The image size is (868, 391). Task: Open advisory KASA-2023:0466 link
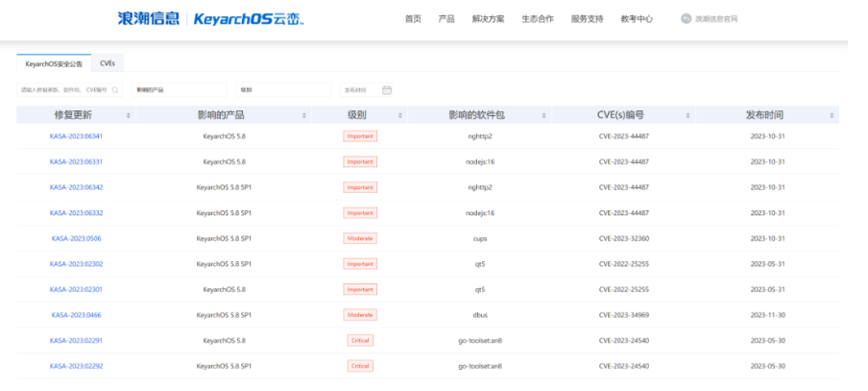tap(76, 315)
